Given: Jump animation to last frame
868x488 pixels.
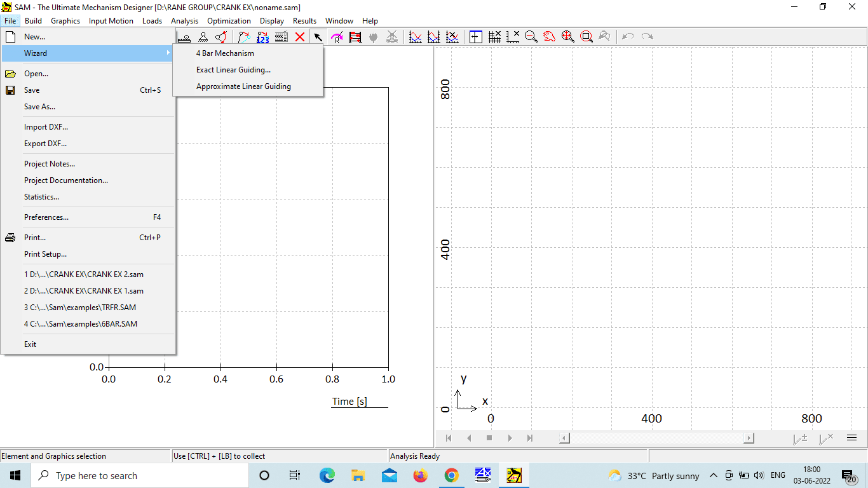Looking at the screenshot, I should pos(530,438).
